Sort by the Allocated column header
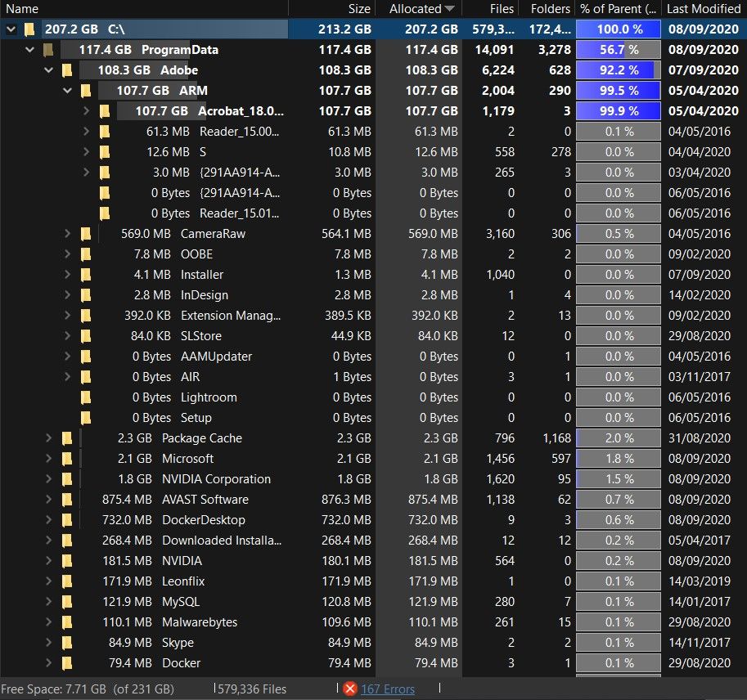Image resolution: width=747 pixels, height=700 pixels. (419, 8)
